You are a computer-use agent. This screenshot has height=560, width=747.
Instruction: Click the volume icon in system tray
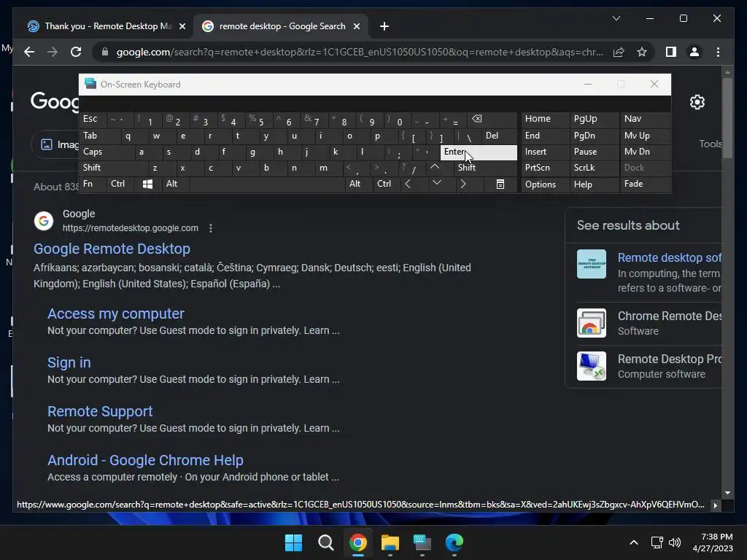675,542
